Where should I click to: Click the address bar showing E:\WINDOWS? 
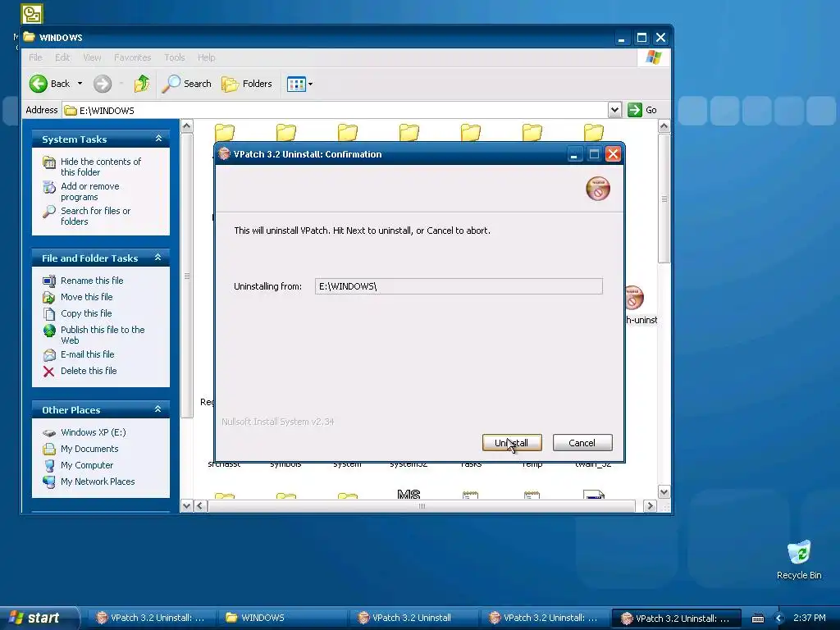(x=336, y=111)
